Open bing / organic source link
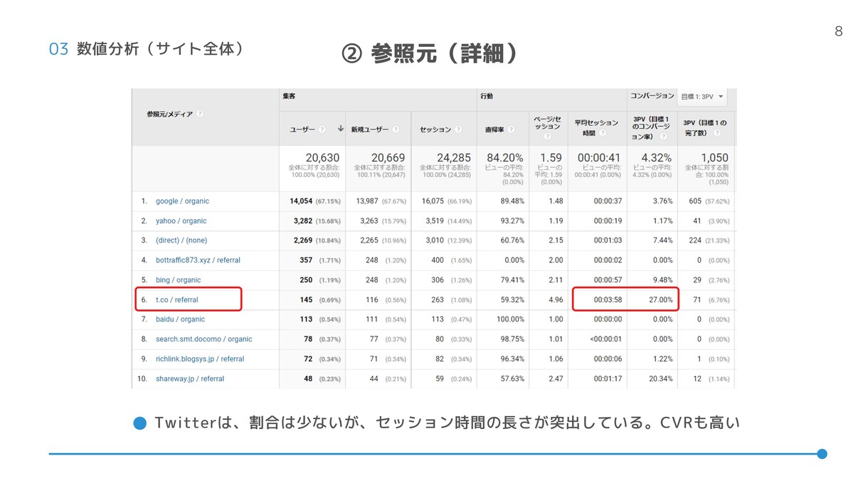Image resolution: width=868 pixels, height=488 pixels. tap(179, 280)
